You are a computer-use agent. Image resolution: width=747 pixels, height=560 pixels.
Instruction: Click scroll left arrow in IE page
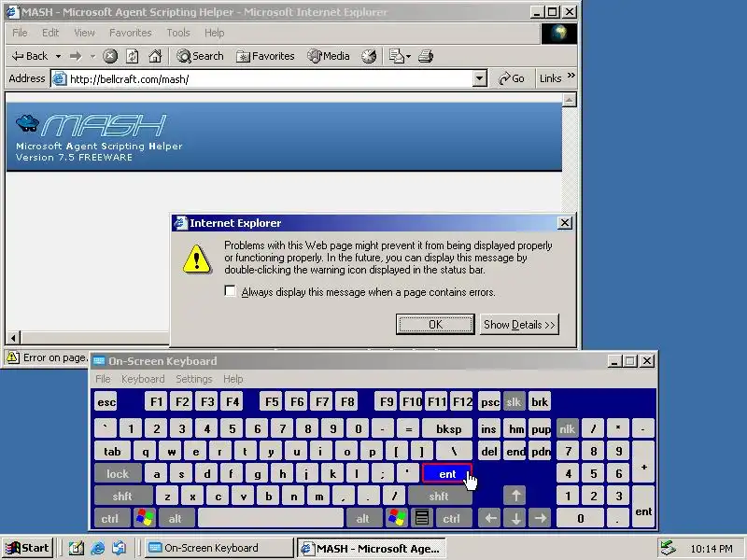pyautogui.click(x=13, y=338)
